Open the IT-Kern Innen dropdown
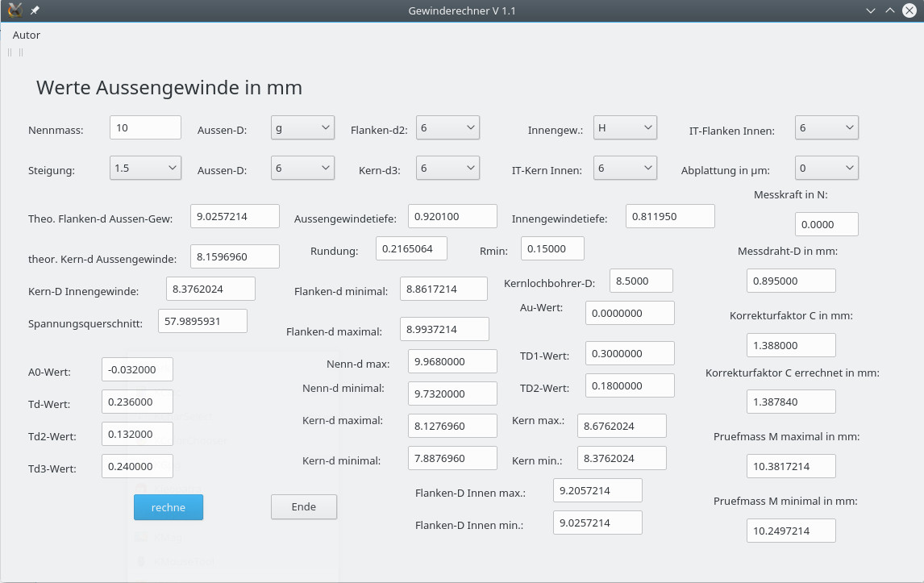 (625, 168)
